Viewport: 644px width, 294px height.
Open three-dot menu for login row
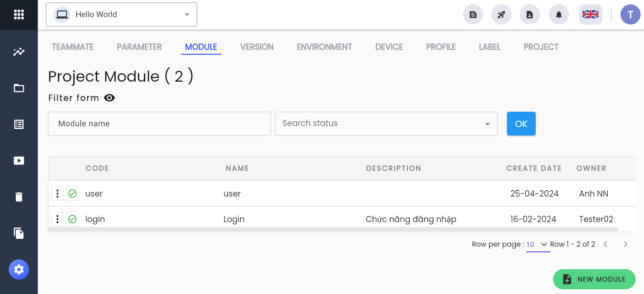click(x=58, y=219)
